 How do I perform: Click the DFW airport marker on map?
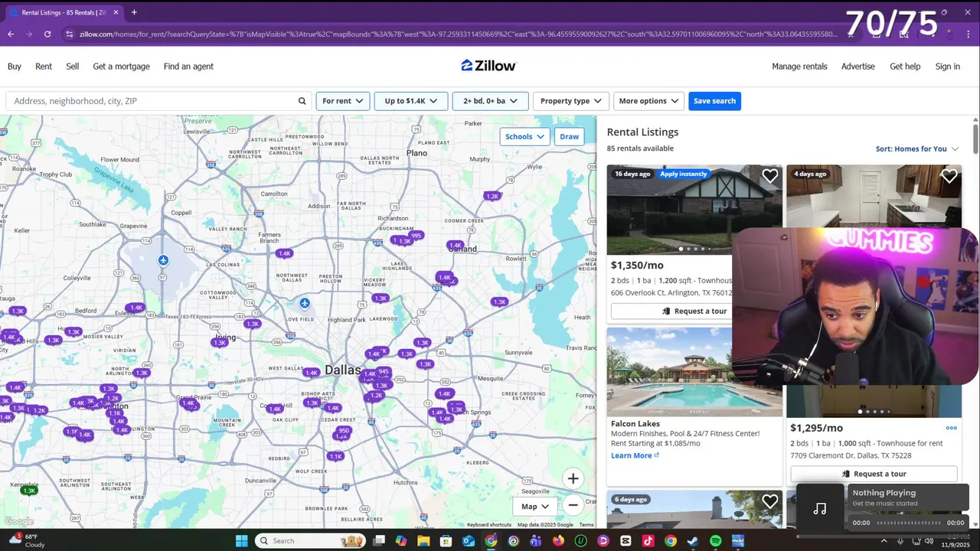click(163, 261)
